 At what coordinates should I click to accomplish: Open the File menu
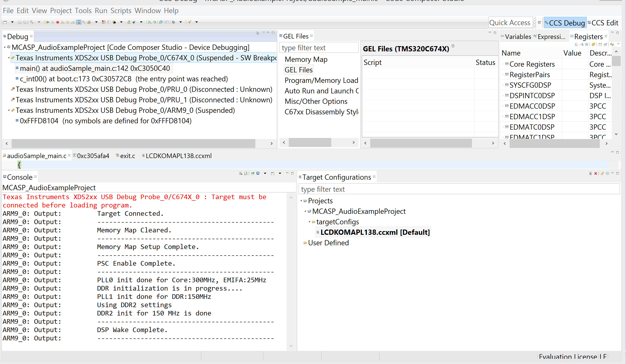[x=8, y=11]
